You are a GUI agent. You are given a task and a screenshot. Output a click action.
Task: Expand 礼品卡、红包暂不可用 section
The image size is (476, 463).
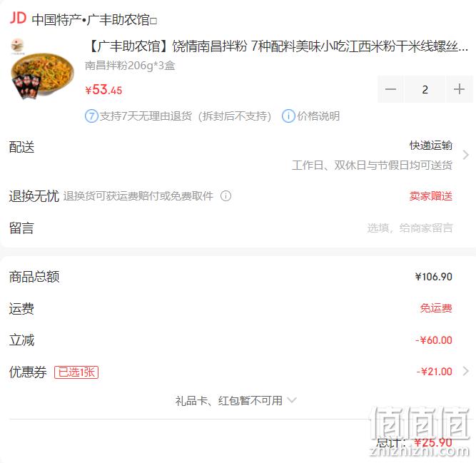click(236, 401)
